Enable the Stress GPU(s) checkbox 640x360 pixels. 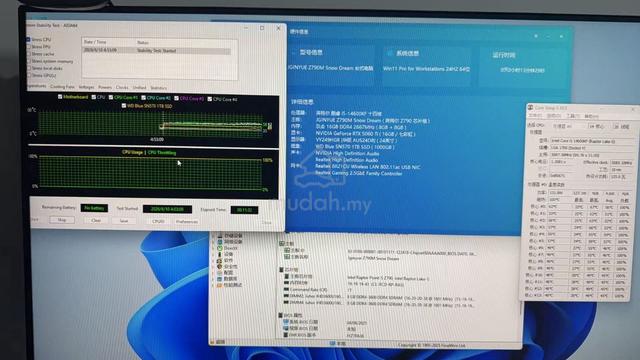coord(29,75)
